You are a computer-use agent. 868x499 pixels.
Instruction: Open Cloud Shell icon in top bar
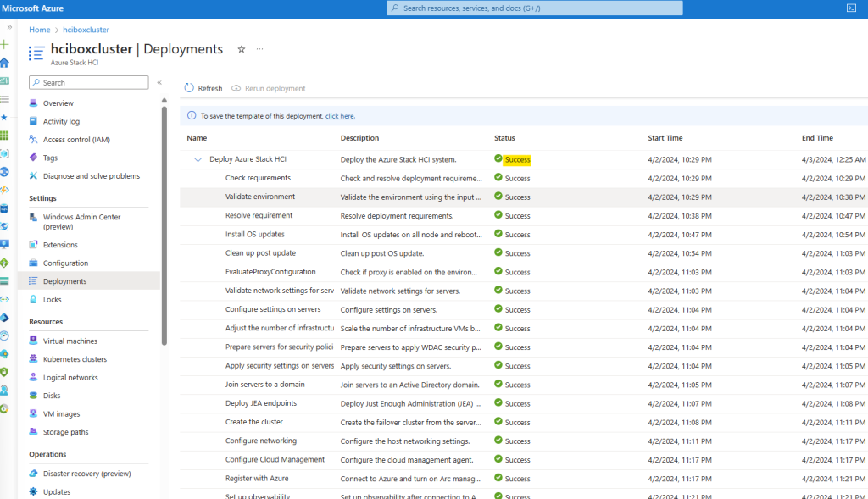tap(851, 8)
